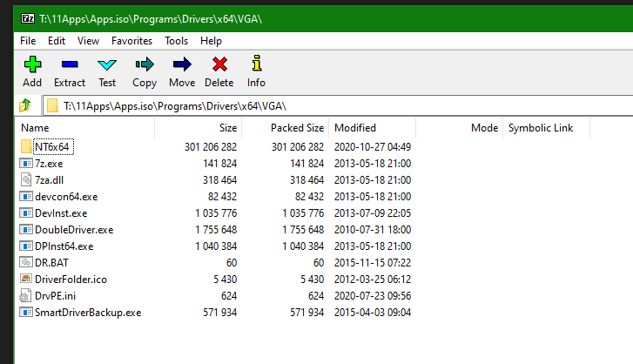Click packed size 1 035 776 value
Screen dimensions: 633x364
tap(303, 213)
